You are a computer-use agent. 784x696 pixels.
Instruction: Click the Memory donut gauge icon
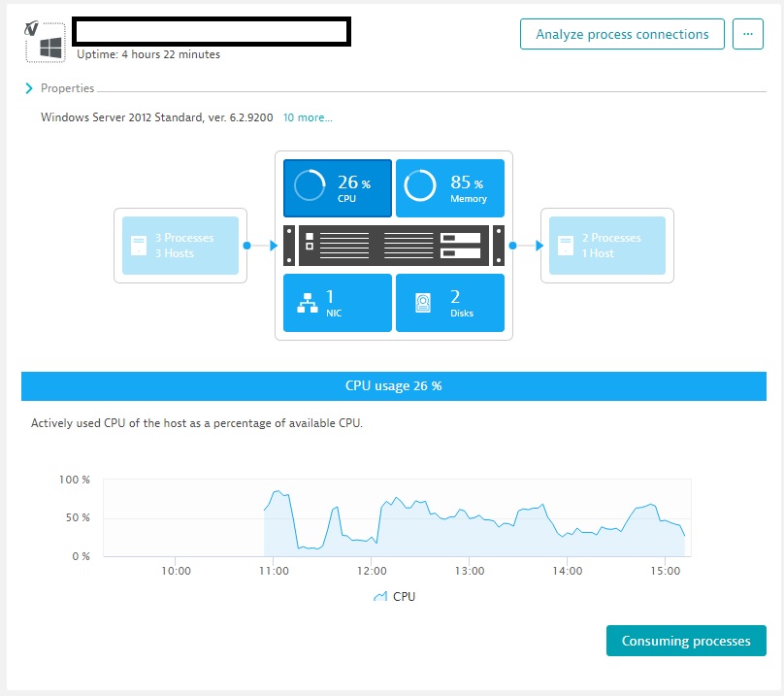pyautogui.click(x=420, y=185)
